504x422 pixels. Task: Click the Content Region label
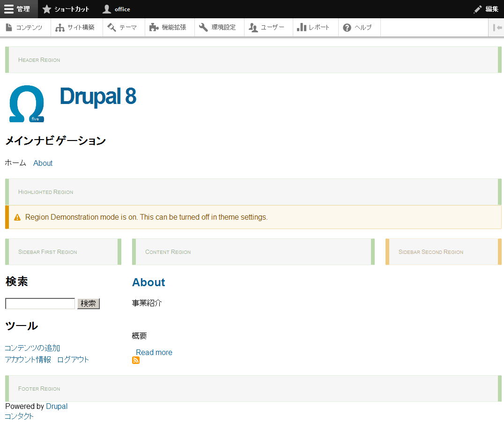(x=168, y=252)
